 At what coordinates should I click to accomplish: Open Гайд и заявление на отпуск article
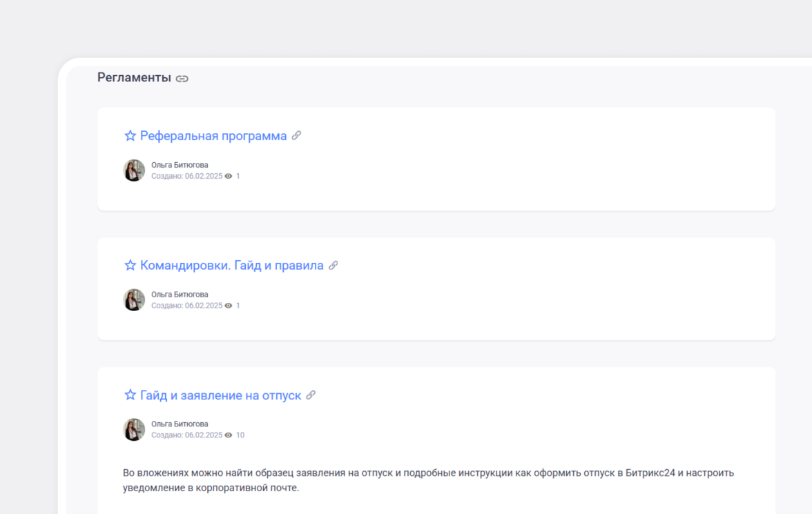pyautogui.click(x=220, y=395)
